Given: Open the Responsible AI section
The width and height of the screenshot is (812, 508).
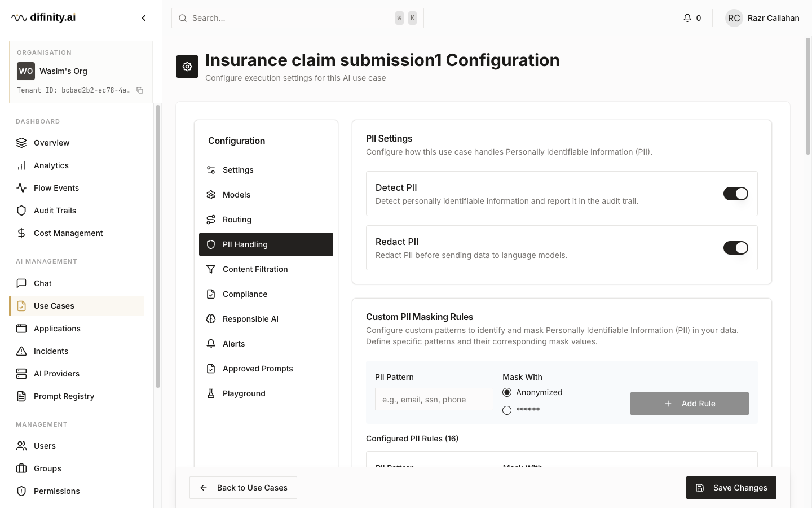Looking at the screenshot, I should [x=250, y=319].
